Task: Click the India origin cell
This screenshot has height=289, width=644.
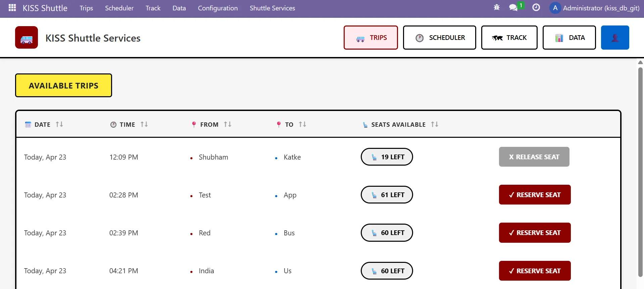Action: point(206,271)
